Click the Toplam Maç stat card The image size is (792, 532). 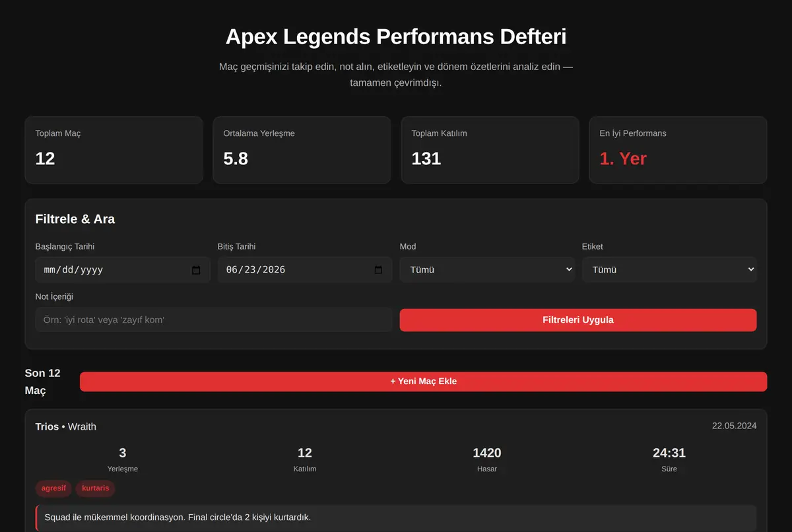click(114, 150)
